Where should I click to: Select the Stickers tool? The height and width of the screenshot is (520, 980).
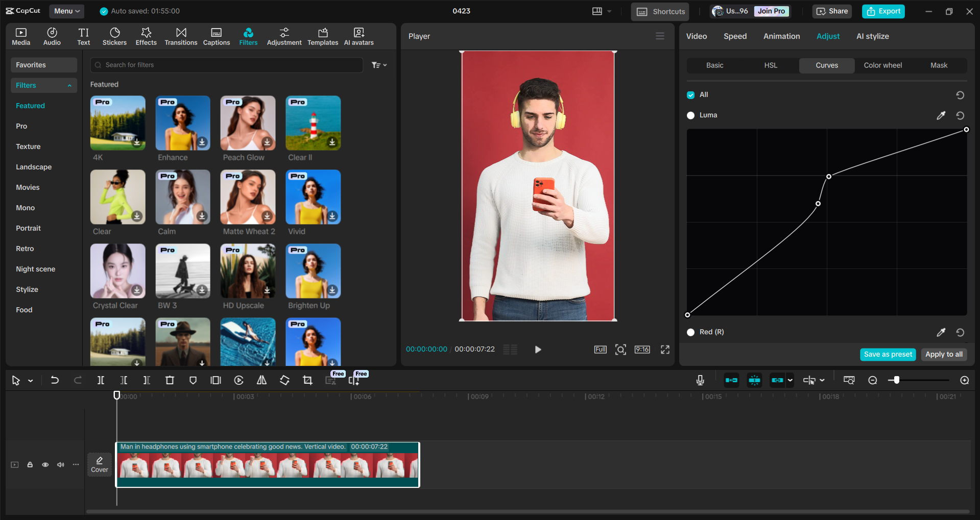click(x=114, y=36)
